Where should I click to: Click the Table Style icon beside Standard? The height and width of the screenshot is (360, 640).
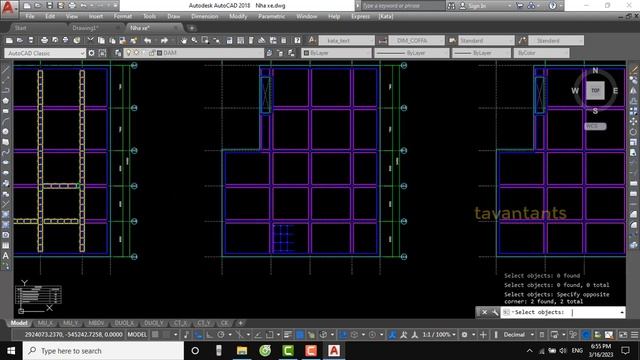tap(452, 40)
